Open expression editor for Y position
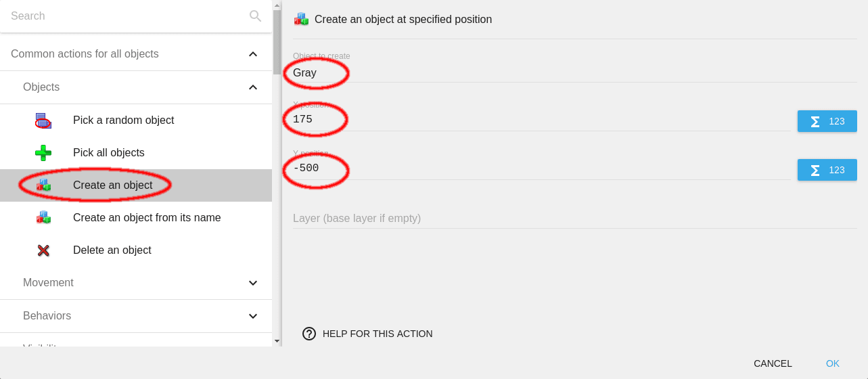The height and width of the screenshot is (379, 868). pyautogui.click(x=827, y=170)
